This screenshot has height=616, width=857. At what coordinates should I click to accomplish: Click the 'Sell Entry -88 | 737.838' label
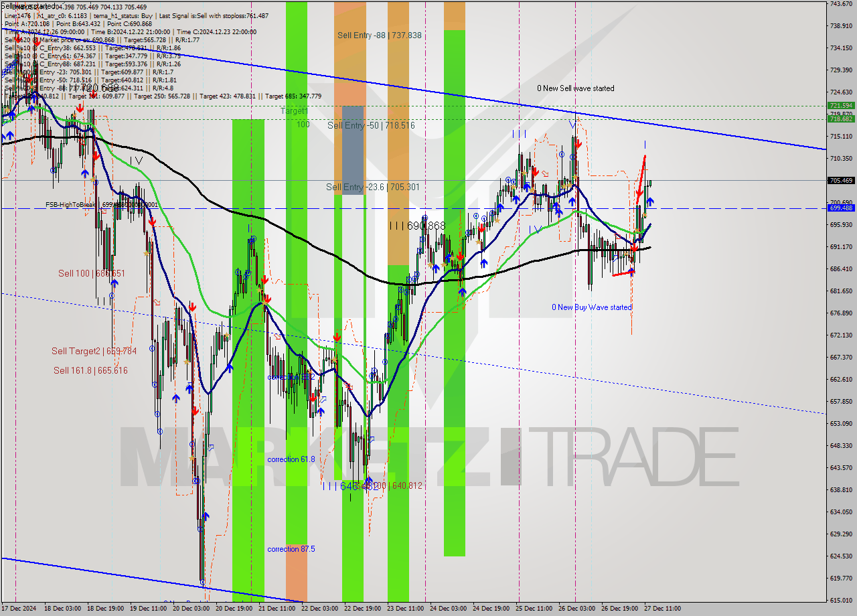380,35
